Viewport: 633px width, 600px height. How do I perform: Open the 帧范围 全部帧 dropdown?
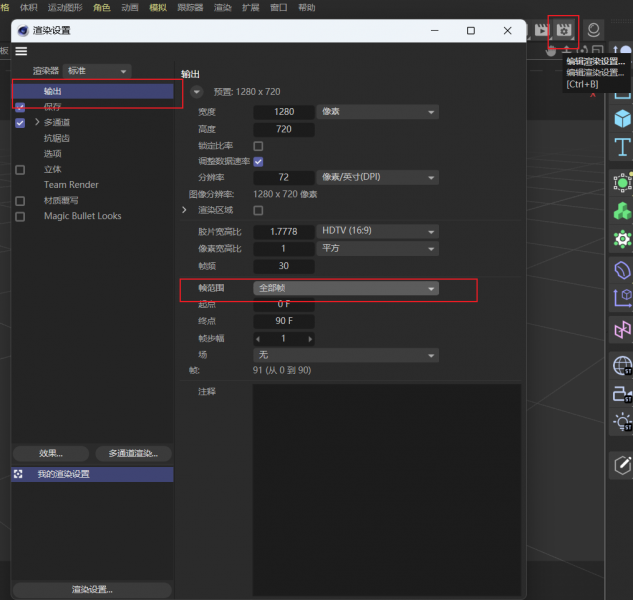pyautogui.click(x=346, y=288)
